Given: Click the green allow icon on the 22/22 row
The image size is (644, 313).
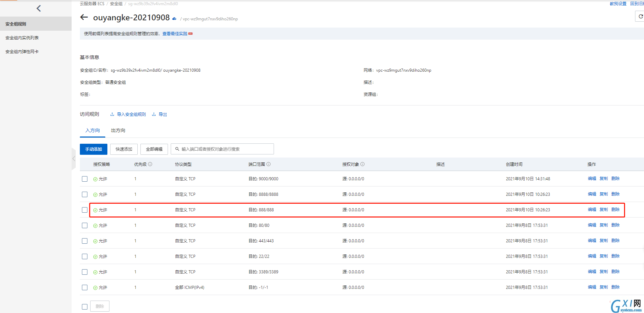Looking at the screenshot, I should (x=95, y=257).
